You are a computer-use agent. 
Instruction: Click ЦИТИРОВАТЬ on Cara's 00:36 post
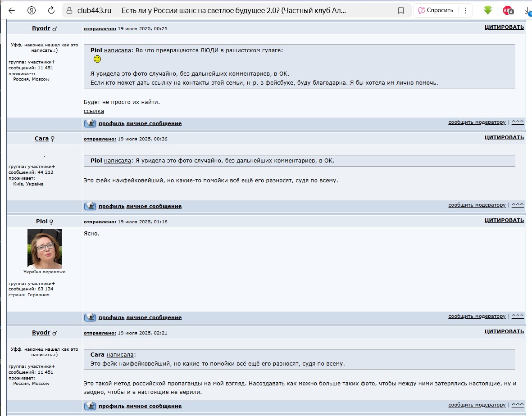(x=504, y=137)
